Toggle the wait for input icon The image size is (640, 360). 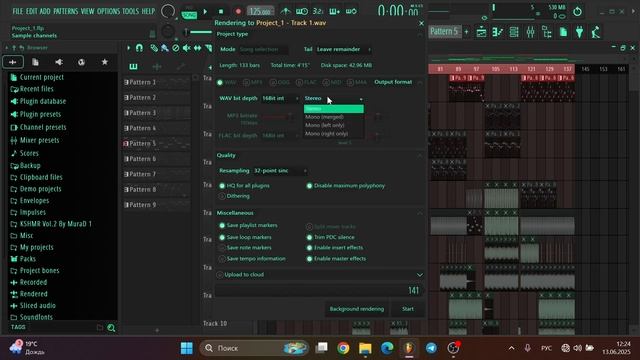(x=302, y=11)
